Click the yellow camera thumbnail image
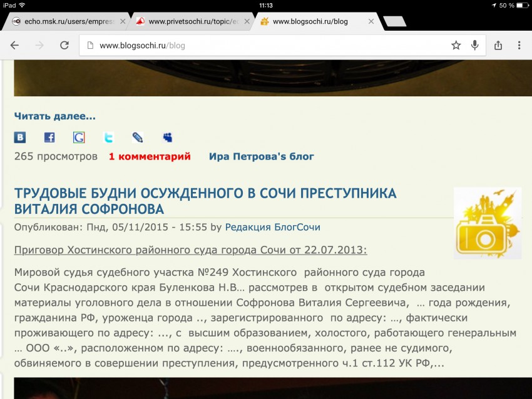532x399 pixels. click(x=487, y=223)
